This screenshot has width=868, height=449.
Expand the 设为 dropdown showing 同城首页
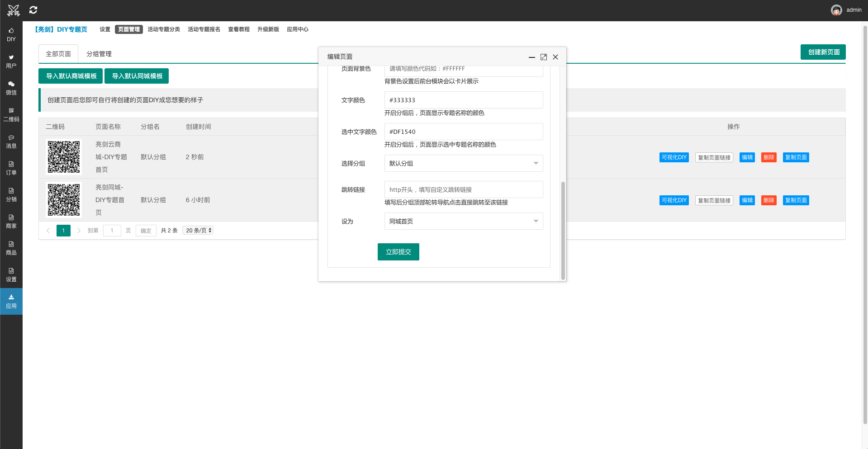[x=464, y=221]
